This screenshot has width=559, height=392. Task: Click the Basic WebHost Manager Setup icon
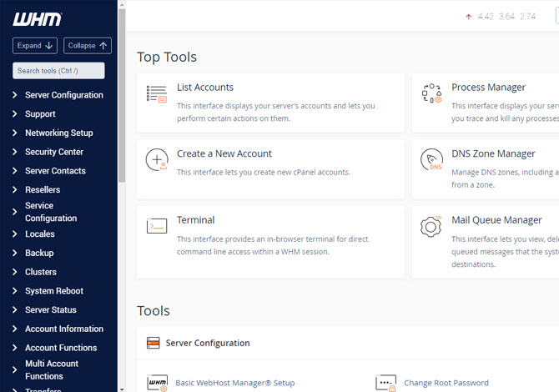[157, 383]
